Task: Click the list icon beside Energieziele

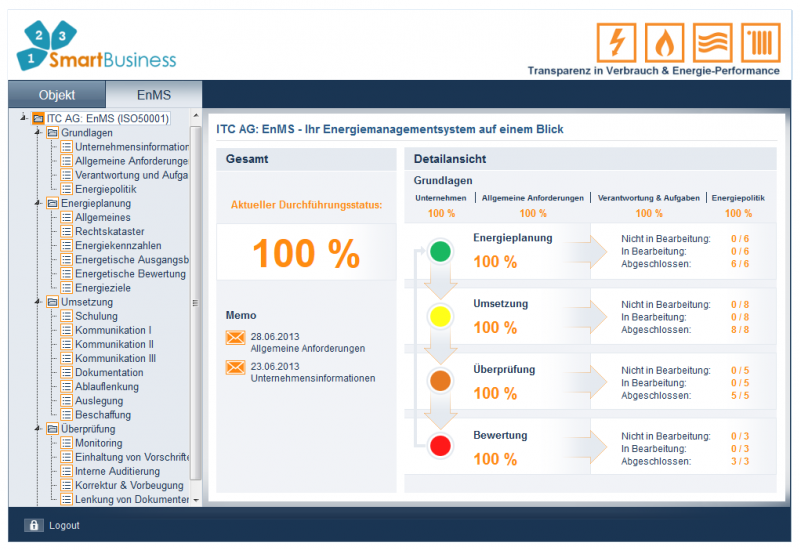Action: pyautogui.click(x=66, y=288)
